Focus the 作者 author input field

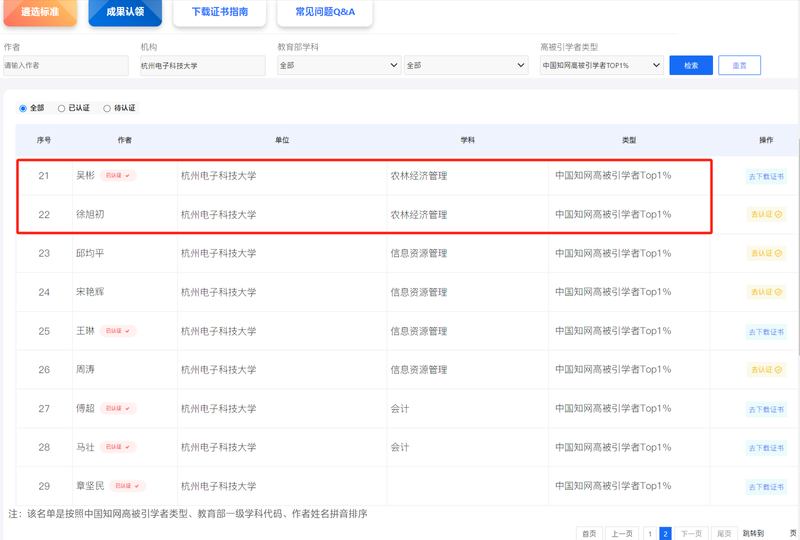click(x=65, y=65)
